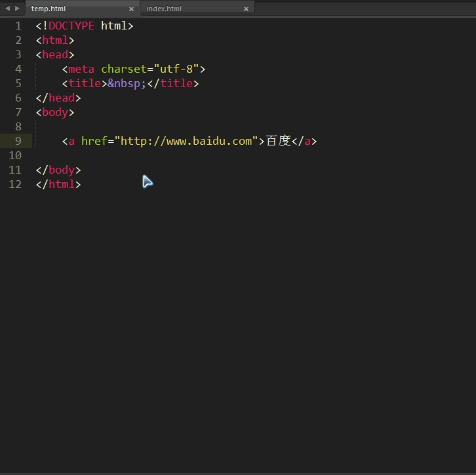476x475 pixels.
Task: Click line number 5 in the gutter
Action: [18, 83]
